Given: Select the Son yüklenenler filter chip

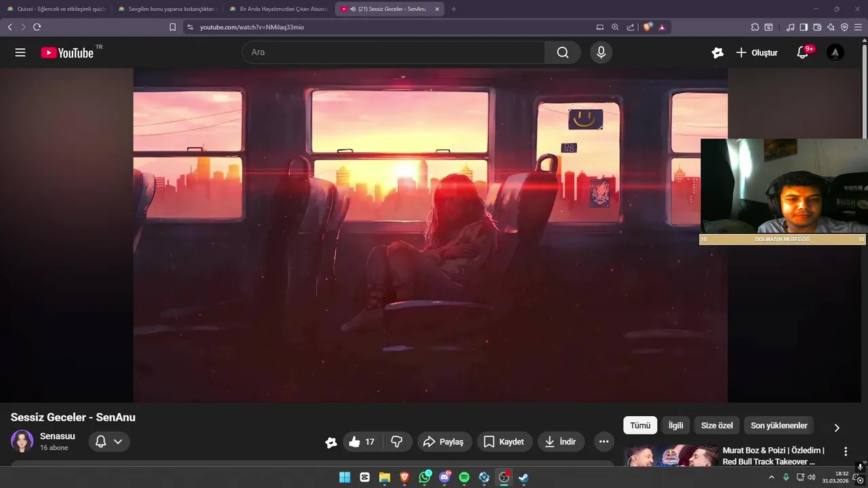Looking at the screenshot, I should (779, 426).
